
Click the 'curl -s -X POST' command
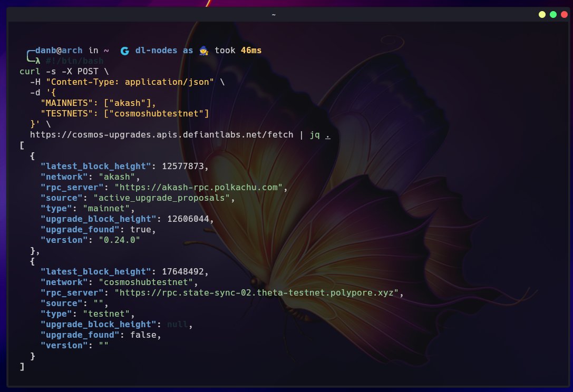tap(64, 72)
